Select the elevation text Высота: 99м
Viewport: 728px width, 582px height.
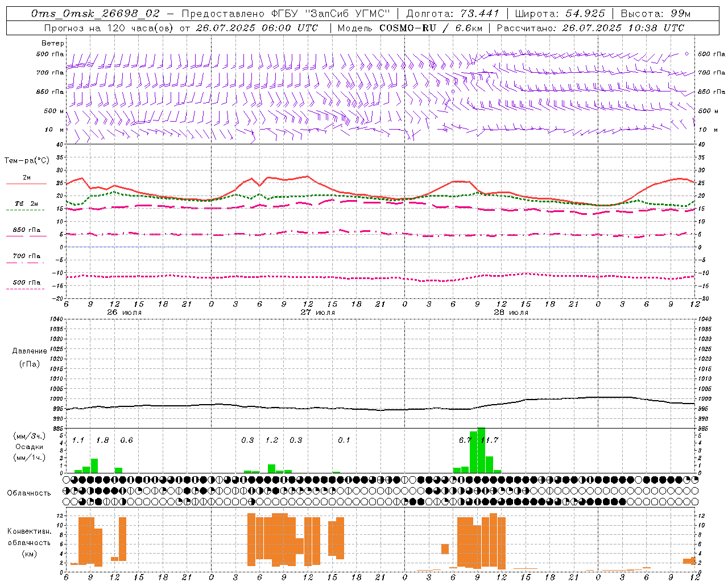(x=655, y=13)
